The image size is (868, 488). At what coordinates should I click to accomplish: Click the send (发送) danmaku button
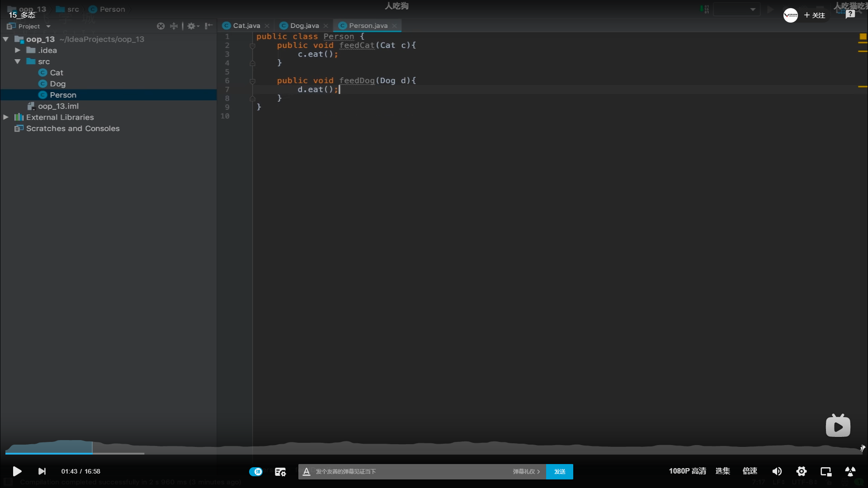click(560, 471)
